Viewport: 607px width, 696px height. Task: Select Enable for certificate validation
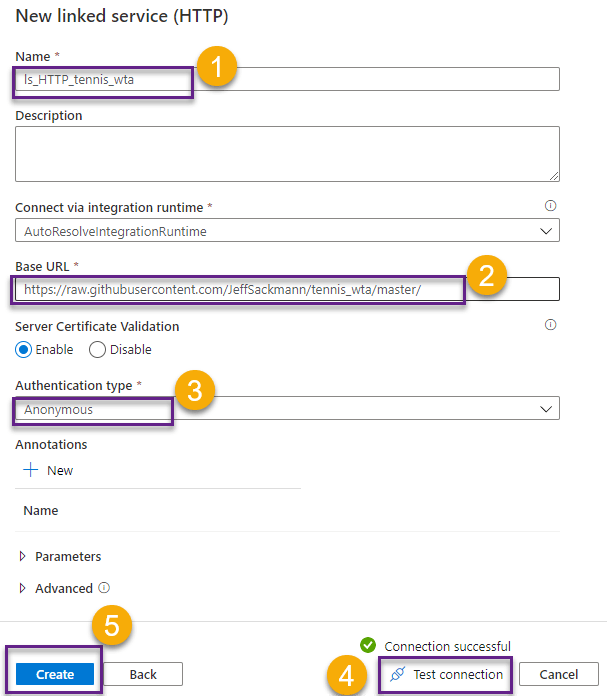click(24, 350)
